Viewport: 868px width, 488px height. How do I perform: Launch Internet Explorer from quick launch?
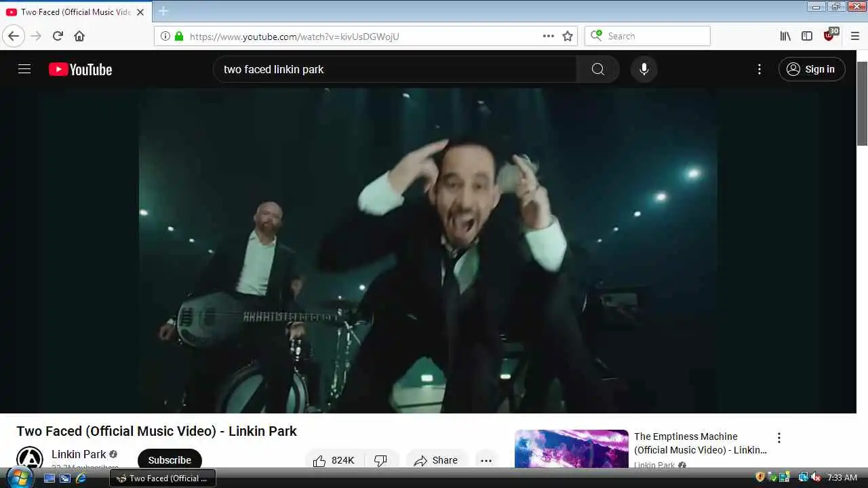[x=81, y=478]
